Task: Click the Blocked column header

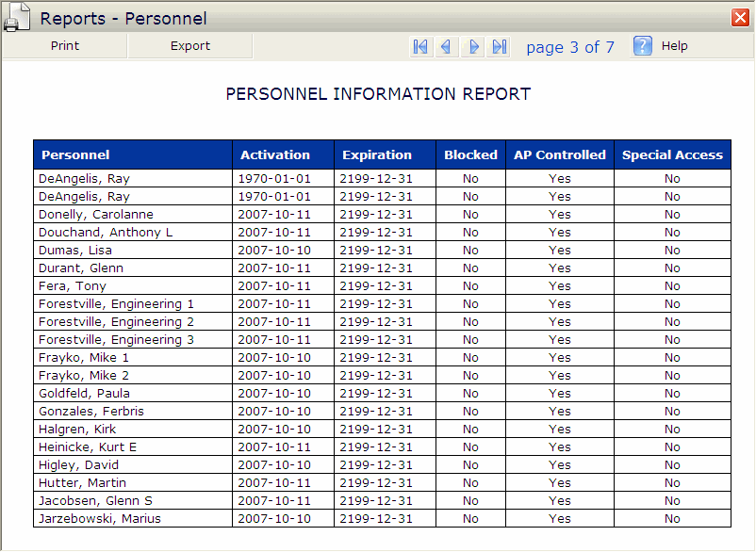Action: click(470, 154)
